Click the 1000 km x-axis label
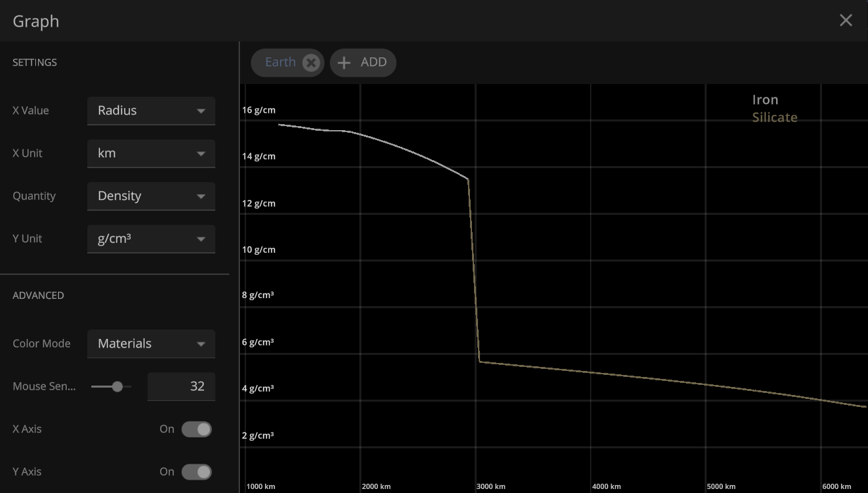Viewport: 868px width, 493px height. tap(261, 486)
